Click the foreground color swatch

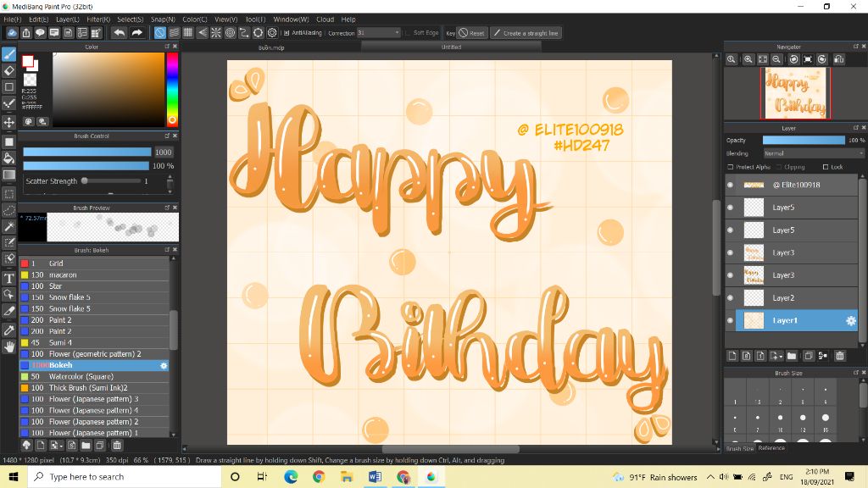click(28, 61)
